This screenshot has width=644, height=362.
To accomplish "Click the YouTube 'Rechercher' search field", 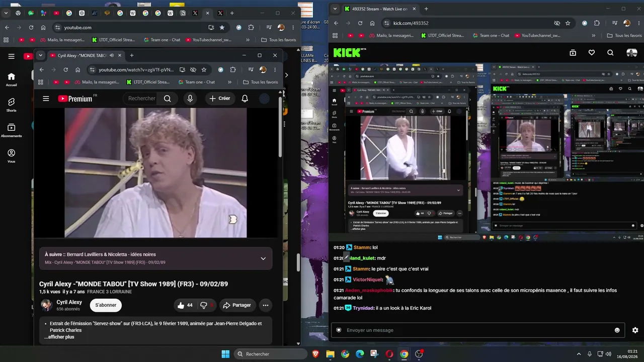I will (141, 99).
